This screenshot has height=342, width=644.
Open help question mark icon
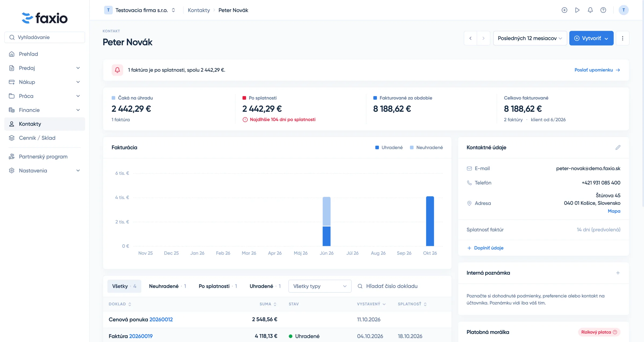[x=603, y=10]
